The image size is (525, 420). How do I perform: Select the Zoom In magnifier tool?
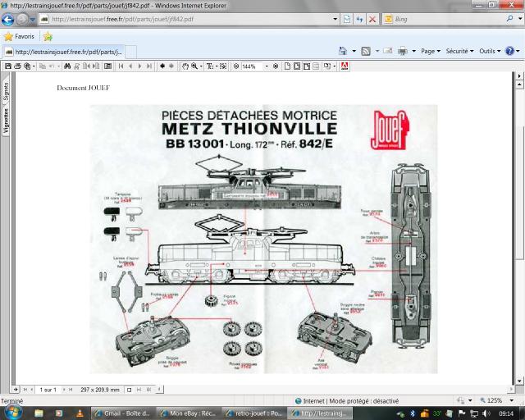(194, 66)
